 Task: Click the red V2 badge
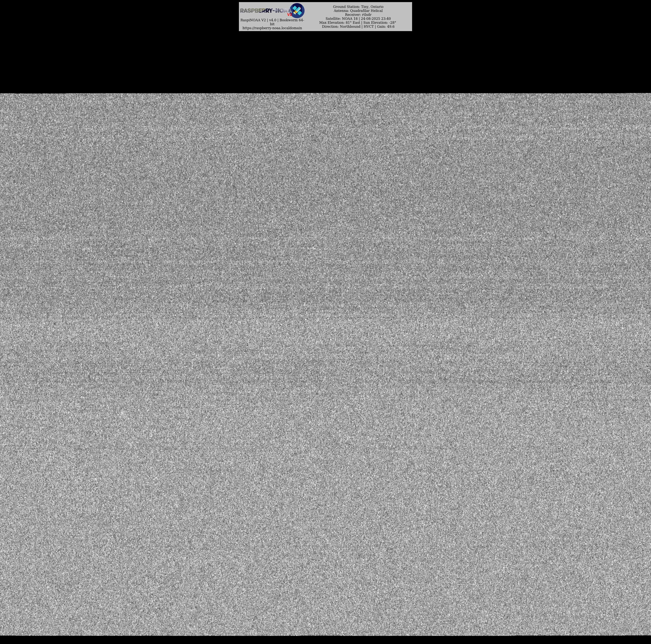pyautogui.click(x=289, y=15)
